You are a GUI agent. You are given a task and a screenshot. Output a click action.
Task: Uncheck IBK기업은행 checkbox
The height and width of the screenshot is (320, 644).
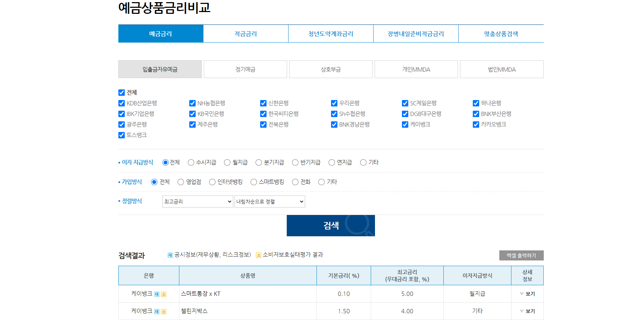(x=122, y=114)
